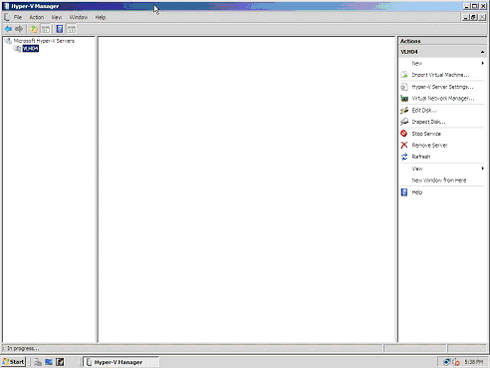The image size is (490, 368).
Task: Click the blue Help toolbar icon
Action: coord(60,29)
